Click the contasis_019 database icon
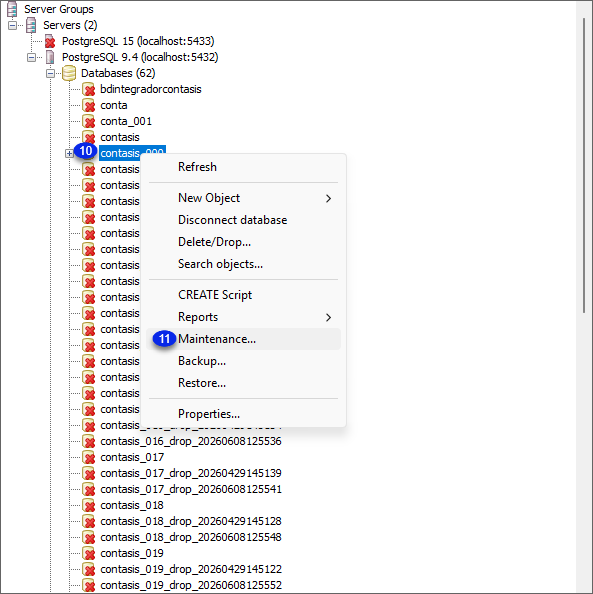The height and width of the screenshot is (594, 593). pyautogui.click(x=88, y=553)
